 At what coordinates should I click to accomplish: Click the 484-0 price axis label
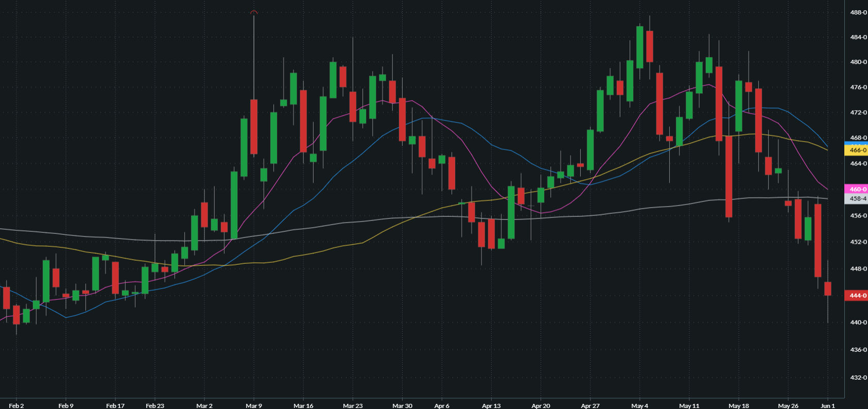858,37
